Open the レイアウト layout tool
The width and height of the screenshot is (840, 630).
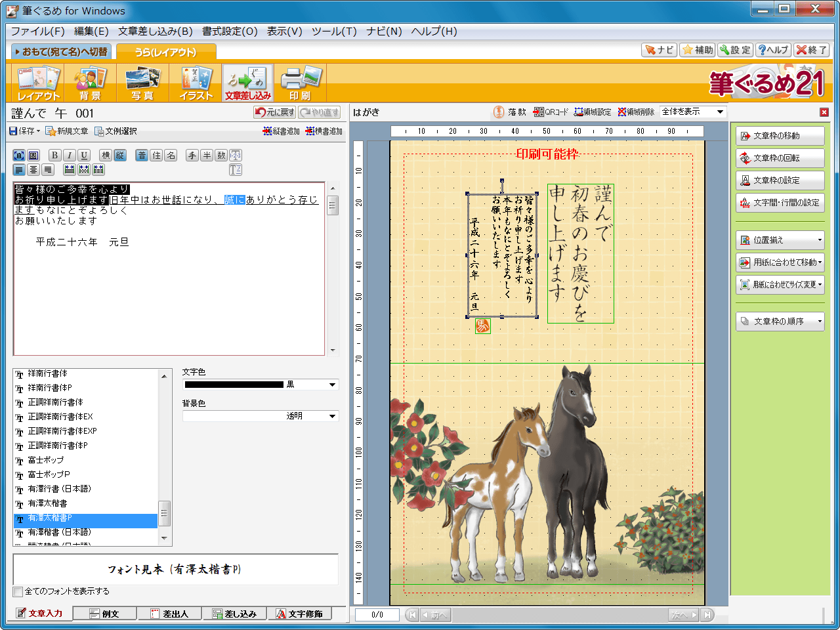38,83
